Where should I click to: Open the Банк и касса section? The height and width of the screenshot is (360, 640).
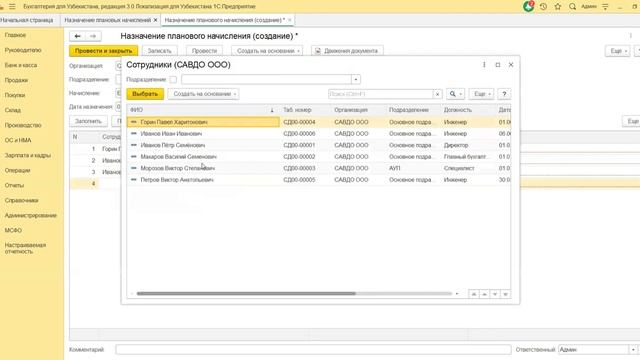click(x=21, y=65)
